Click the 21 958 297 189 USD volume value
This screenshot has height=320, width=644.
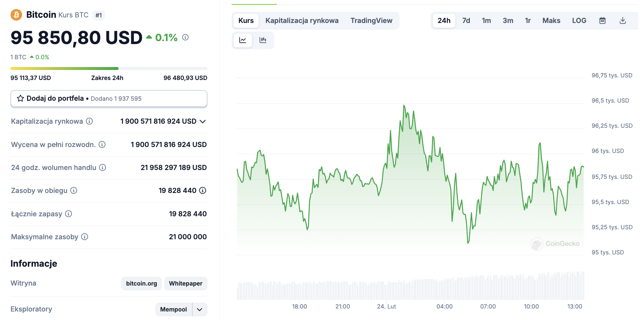tap(174, 167)
